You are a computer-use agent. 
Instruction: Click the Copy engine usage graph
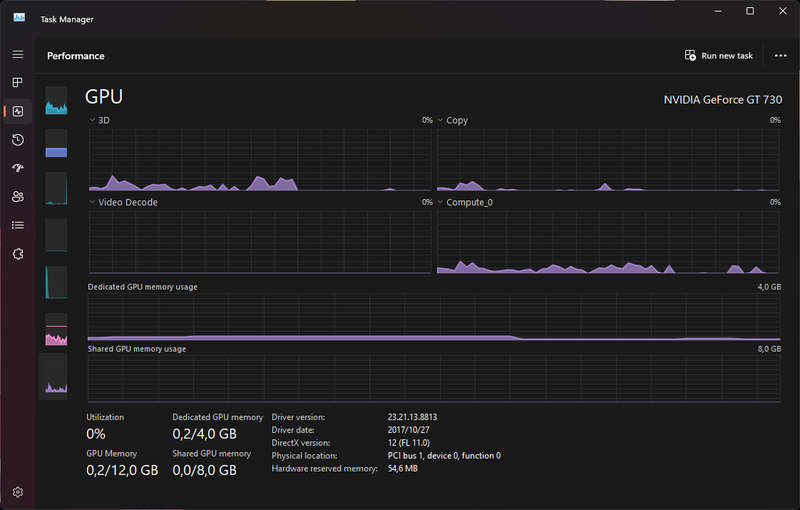coord(608,160)
